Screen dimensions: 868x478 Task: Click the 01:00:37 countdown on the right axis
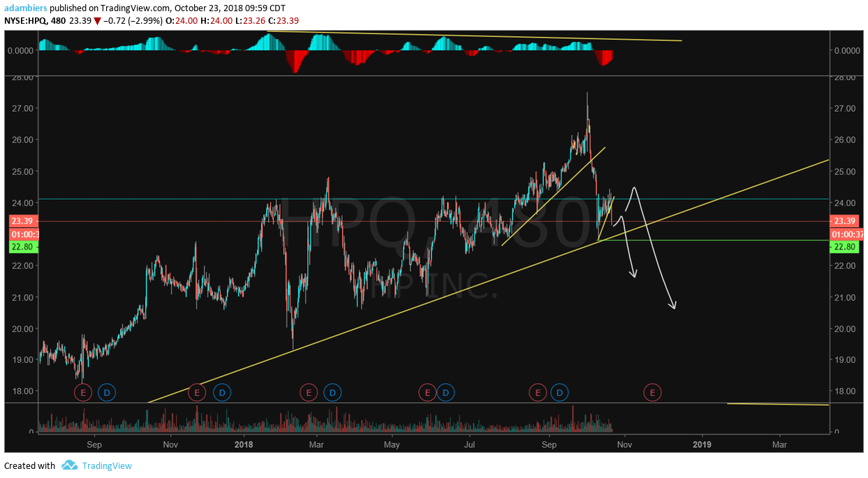(846, 234)
